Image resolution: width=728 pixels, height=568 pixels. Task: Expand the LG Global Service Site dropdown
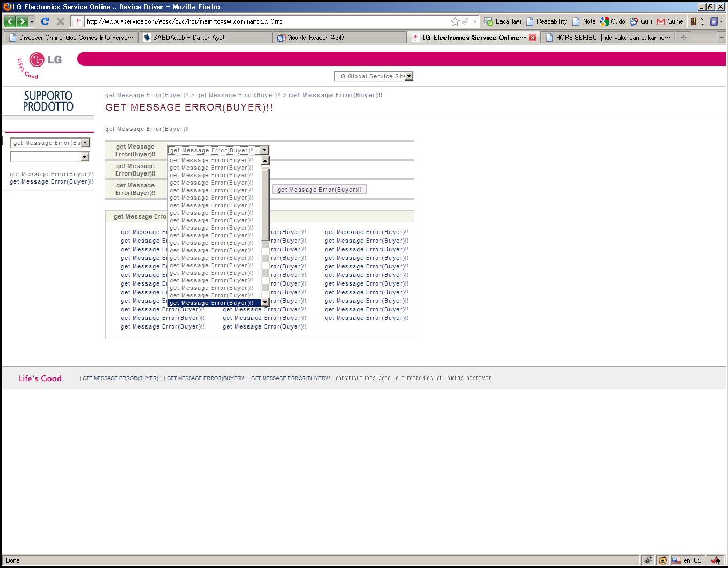(409, 76)
